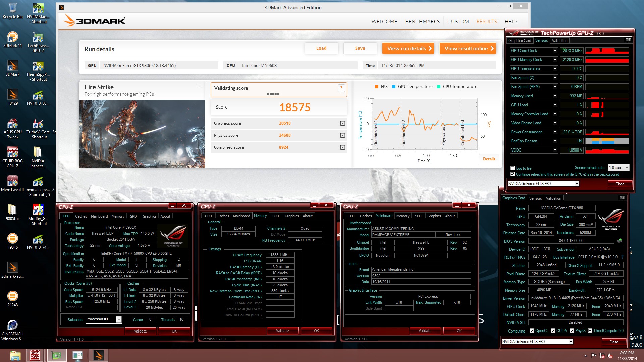Viewport: 644px width, 362px height.
Task: Open Power Consumption sensor dropdown
Action: pos(555,132)
